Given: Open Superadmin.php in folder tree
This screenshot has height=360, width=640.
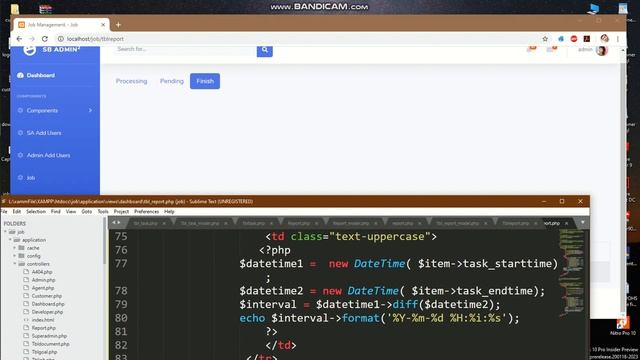Looking at the screenshot, I should point(49,336).
